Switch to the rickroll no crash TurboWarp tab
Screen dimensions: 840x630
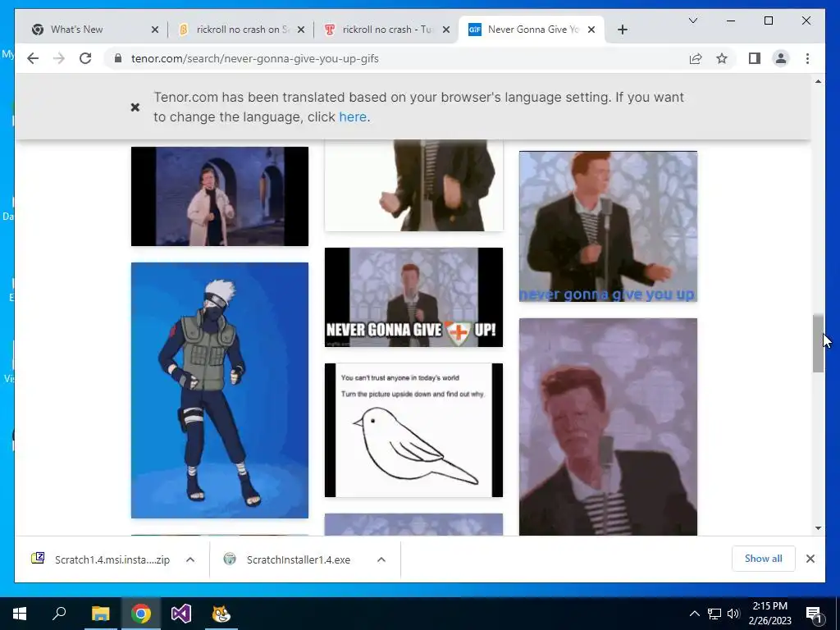click(x=388, y=30)
